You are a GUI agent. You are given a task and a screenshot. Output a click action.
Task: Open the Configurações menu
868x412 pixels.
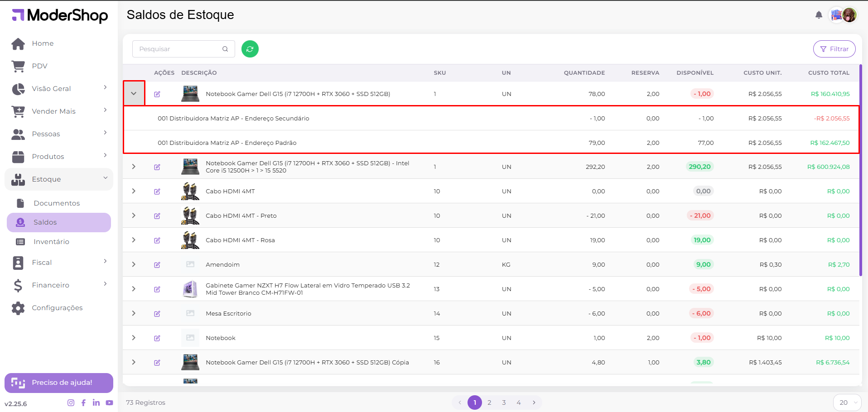coord(59,308)
